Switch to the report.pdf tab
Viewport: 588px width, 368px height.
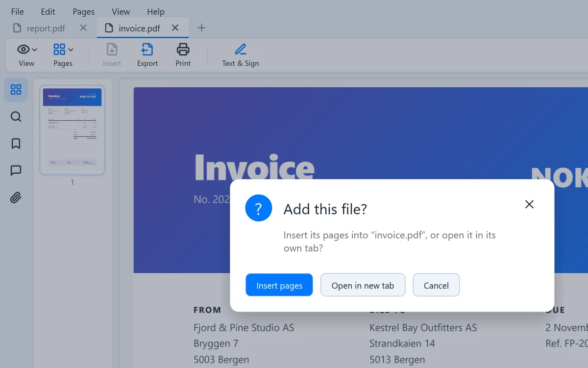click(x=46, y=28)
